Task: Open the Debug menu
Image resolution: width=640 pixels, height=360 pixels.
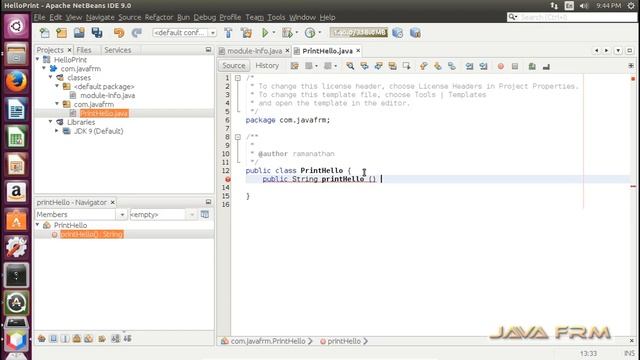Action: click(x=204, y=17)
